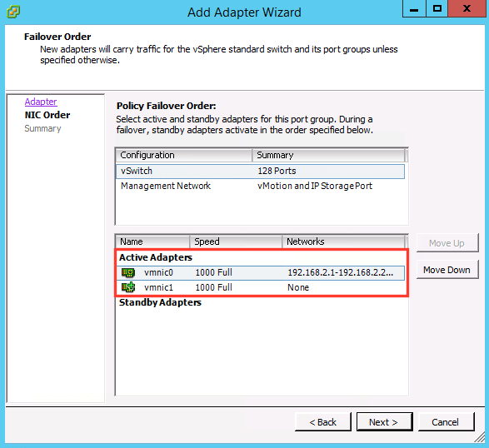Click the Move Down button
The height and width of the screenshot is (448, 489).
tap(447, 270)
